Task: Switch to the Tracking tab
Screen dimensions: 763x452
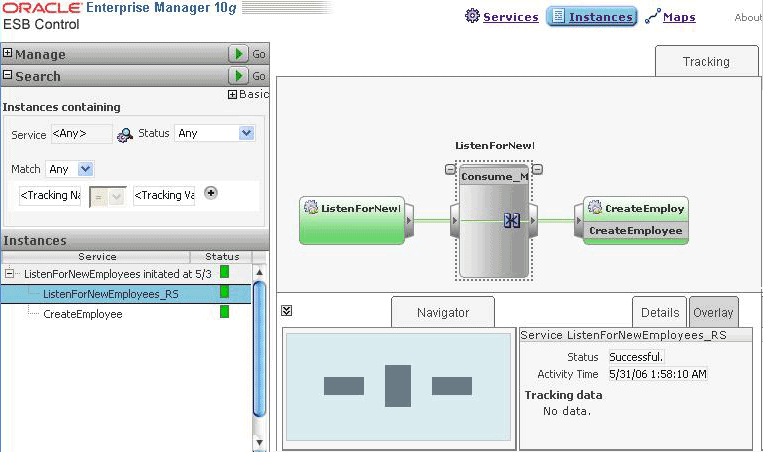Action: pos(706,62)
